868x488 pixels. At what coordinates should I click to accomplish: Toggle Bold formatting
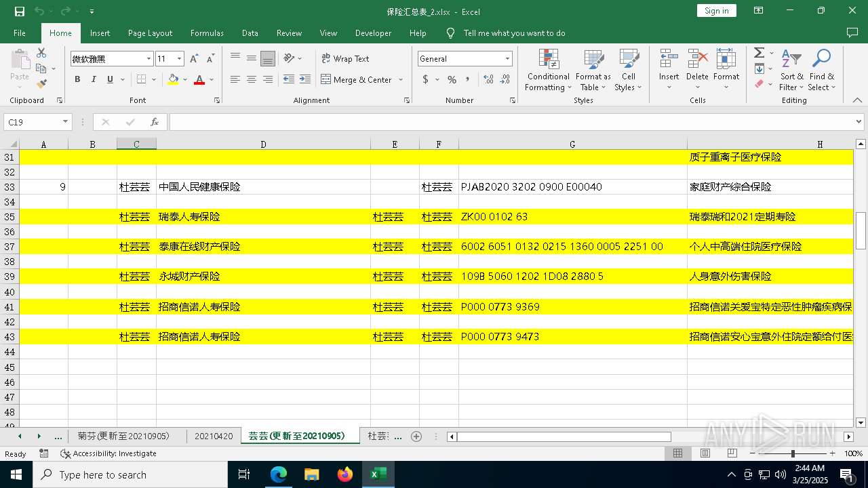coord(77,79)
